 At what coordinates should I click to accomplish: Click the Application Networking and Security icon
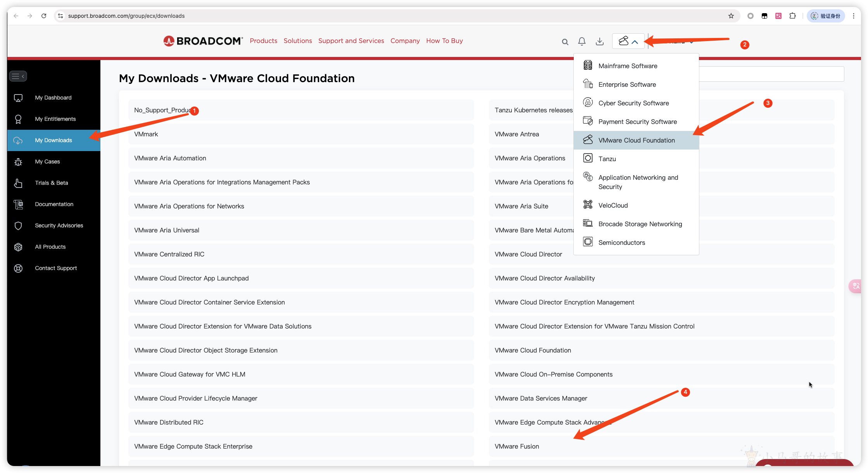tap(588, 177)
